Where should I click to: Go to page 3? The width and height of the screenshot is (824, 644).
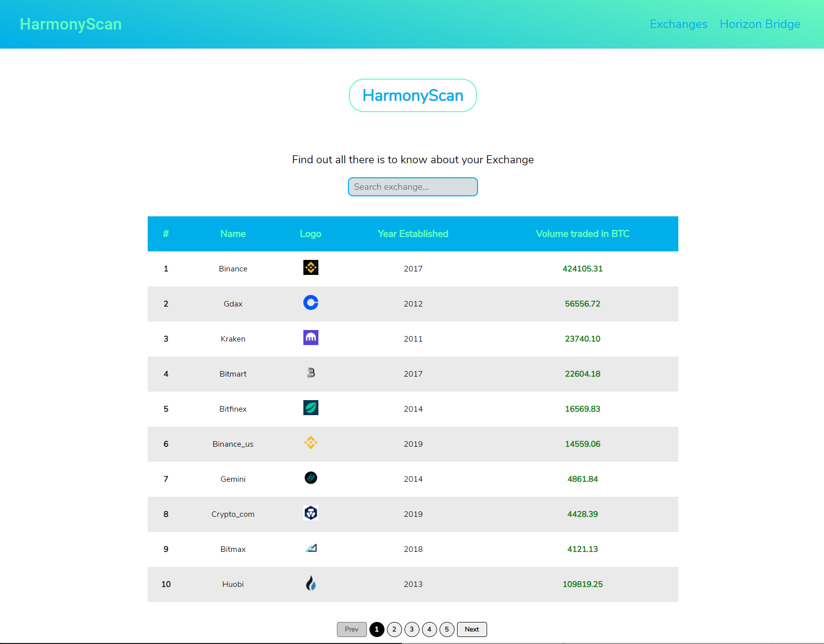pyautogui.click(x=412, y=629)
